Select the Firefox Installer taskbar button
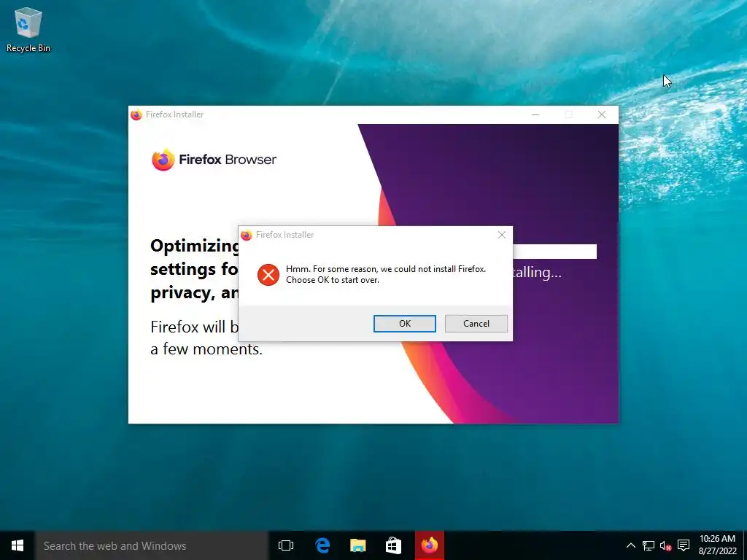Image resolution: width=747 pixels, height=560 pixels. [429, 545]
